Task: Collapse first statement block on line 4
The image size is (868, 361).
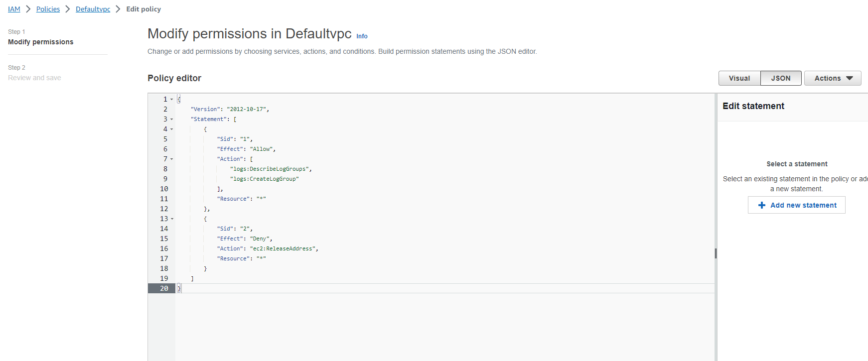Action: click(172, 129)
